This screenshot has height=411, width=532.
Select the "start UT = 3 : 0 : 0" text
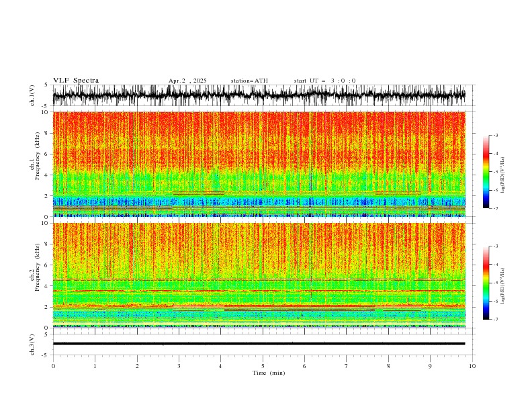point(324,81)
